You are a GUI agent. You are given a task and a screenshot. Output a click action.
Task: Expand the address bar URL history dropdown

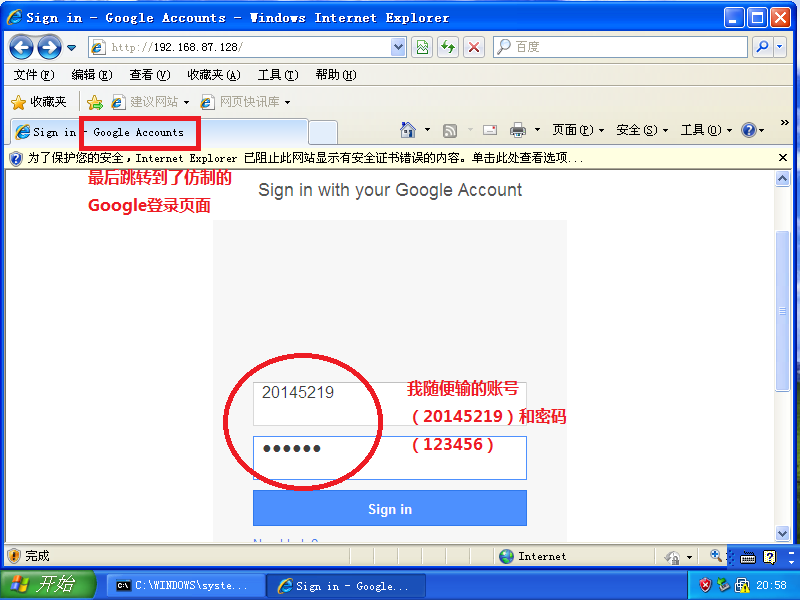click(398, 47)
